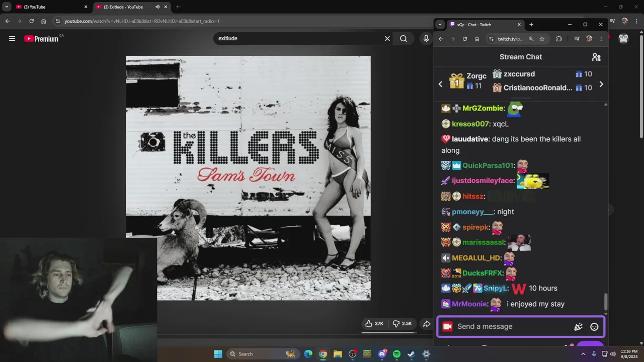Dislike the video with thumbs down

(x=403, y=324)
